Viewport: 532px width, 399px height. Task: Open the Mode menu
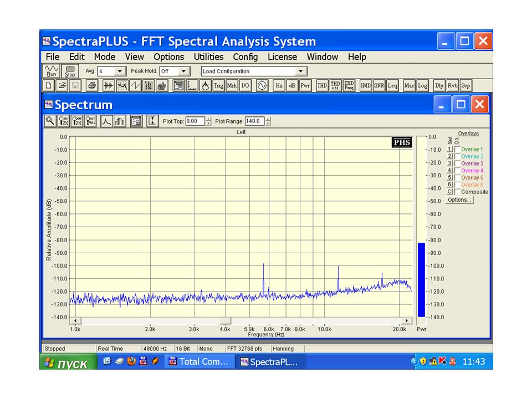click(x=105, y=57)
